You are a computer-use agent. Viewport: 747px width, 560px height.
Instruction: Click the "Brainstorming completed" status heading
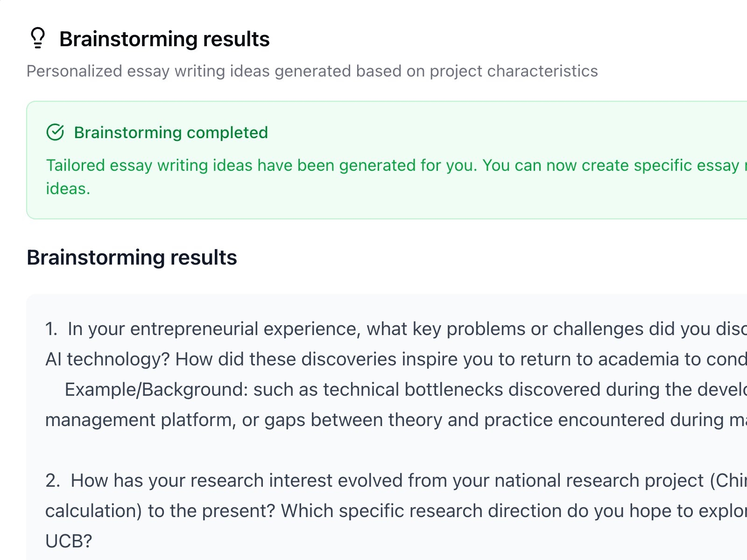click(x=171, y=133)
